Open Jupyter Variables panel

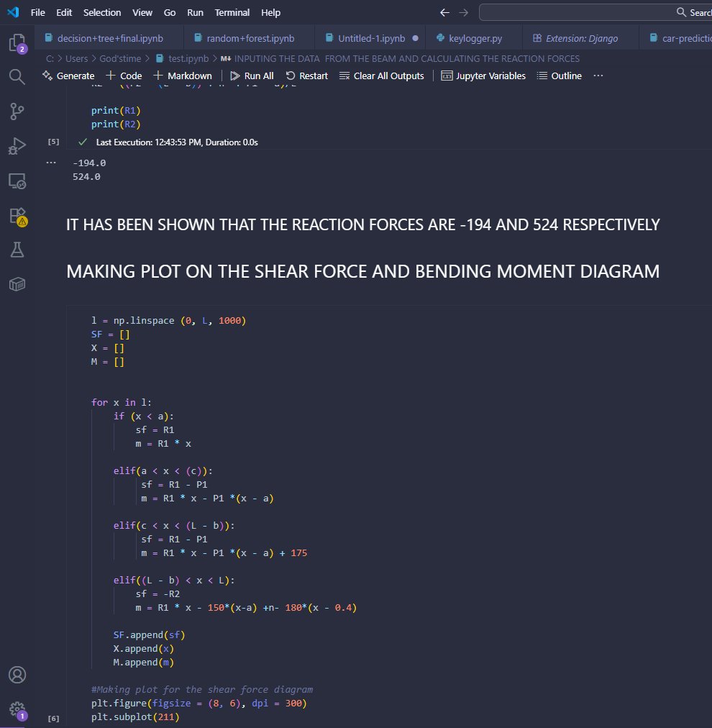click(483, 76)
